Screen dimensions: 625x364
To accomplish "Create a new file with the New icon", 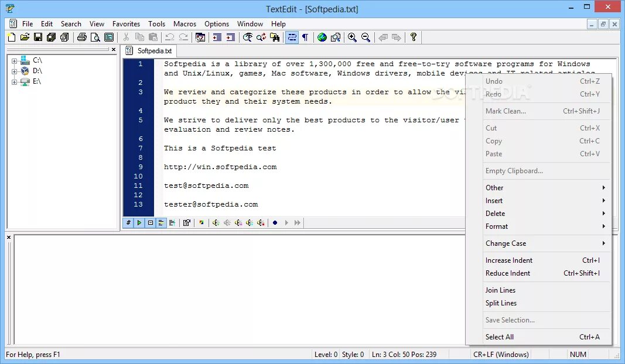I will point(11,37).
